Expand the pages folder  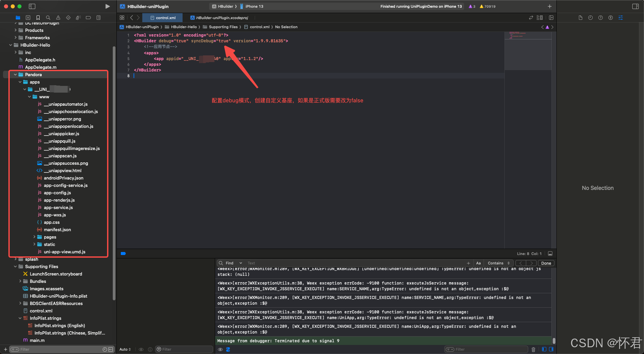tap(34, 237)
